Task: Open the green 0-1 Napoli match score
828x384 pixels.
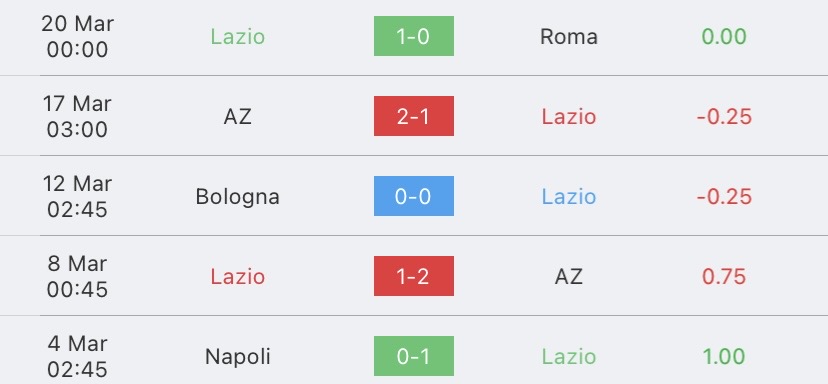Action: point(413,356)
